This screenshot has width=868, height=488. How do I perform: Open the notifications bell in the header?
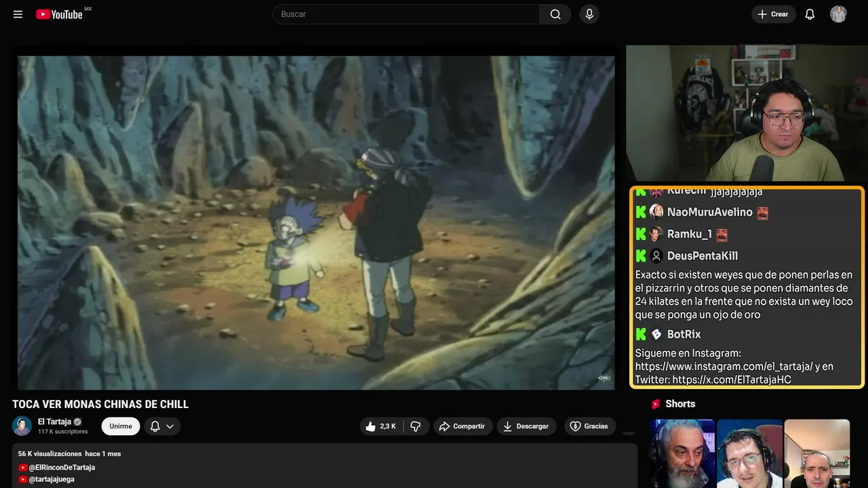(x=810, y=14)
